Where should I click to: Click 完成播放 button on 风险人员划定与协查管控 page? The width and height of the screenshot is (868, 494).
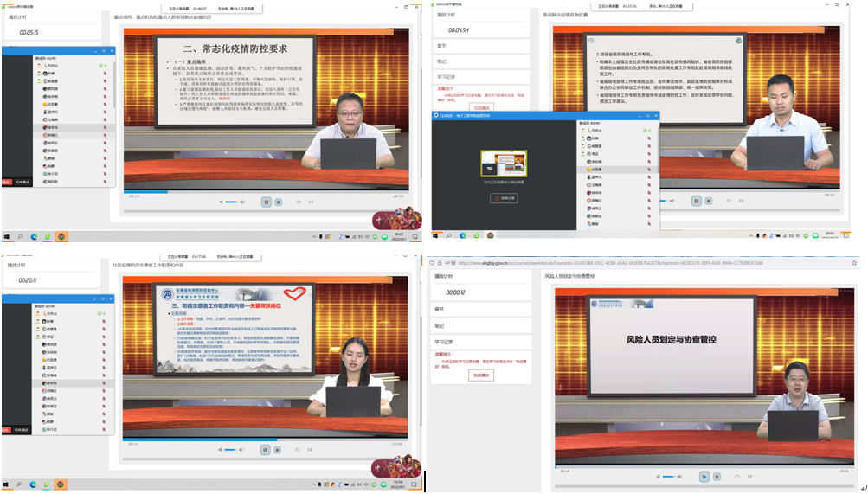pos(481,375)
